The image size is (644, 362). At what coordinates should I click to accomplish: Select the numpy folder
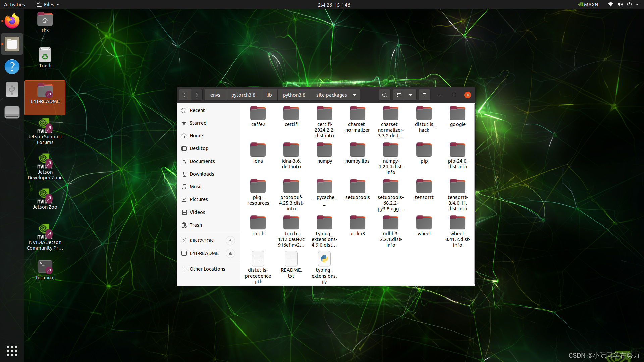pyautogui.click(x=324, y=153)
